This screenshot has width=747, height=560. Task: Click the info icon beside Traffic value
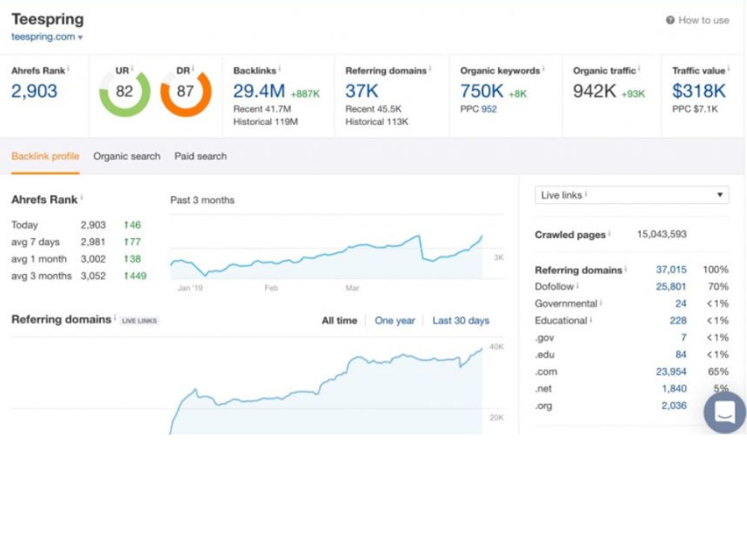[728, 69]
